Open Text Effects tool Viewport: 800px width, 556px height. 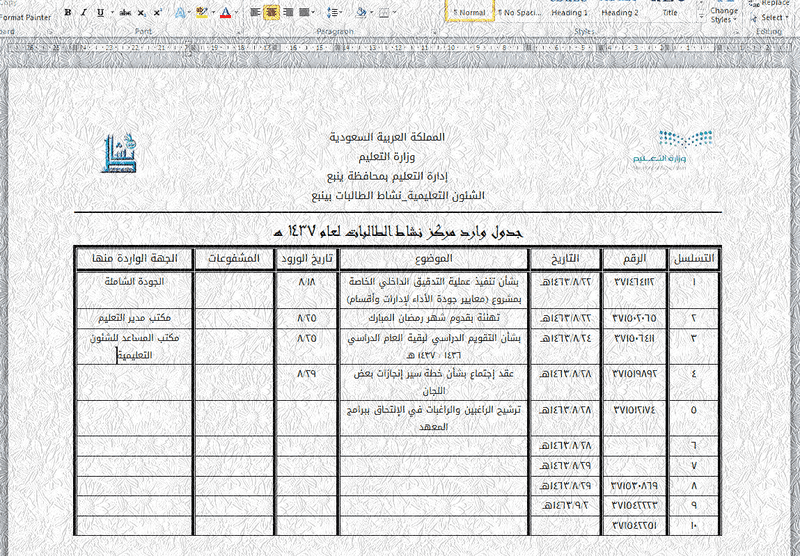180,13
